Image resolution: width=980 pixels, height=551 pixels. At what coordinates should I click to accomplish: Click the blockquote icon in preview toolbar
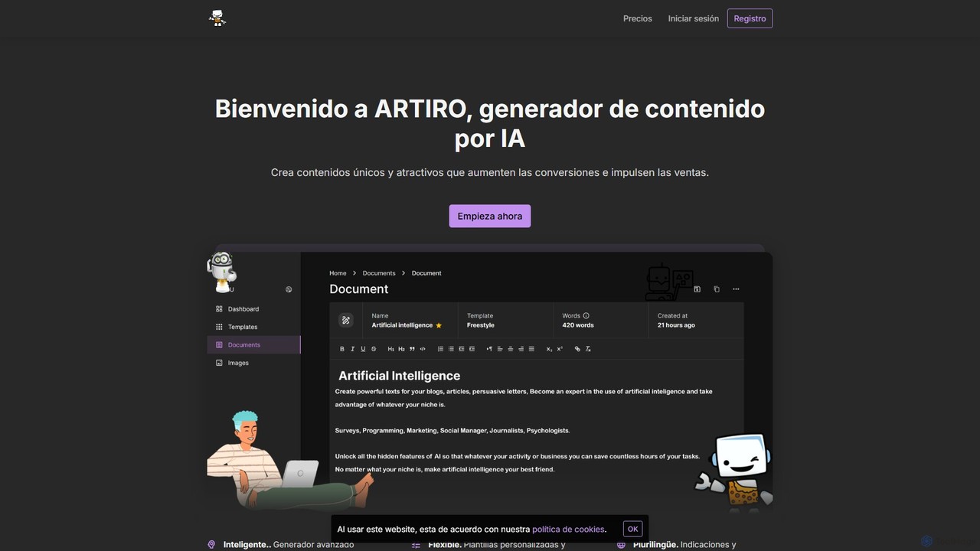[412, 349]
